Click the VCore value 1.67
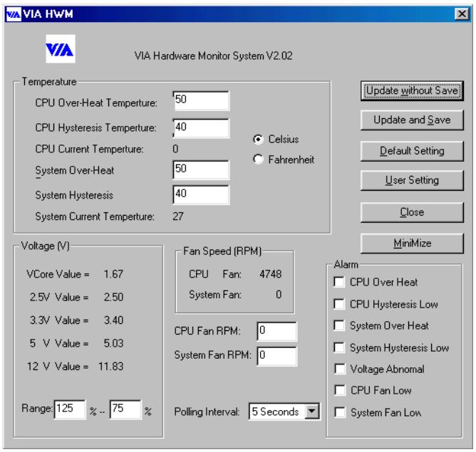 [x=113, y=274]
